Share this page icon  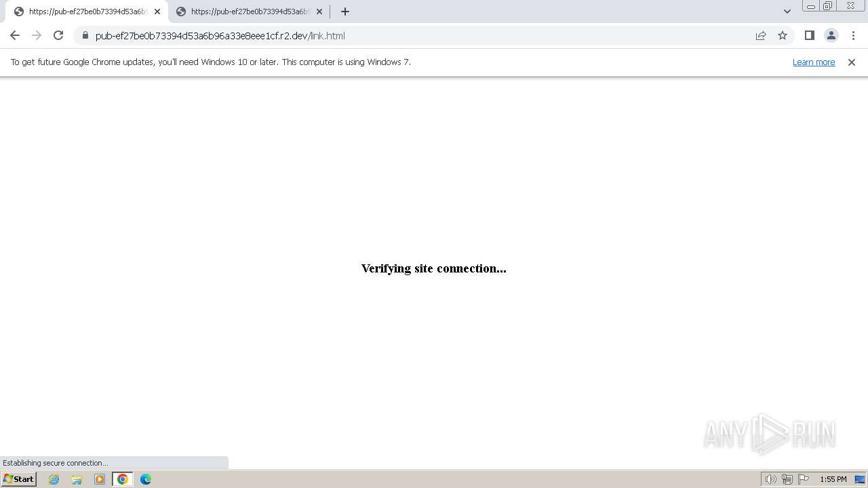pyautogui.click(x=761, y=35)
